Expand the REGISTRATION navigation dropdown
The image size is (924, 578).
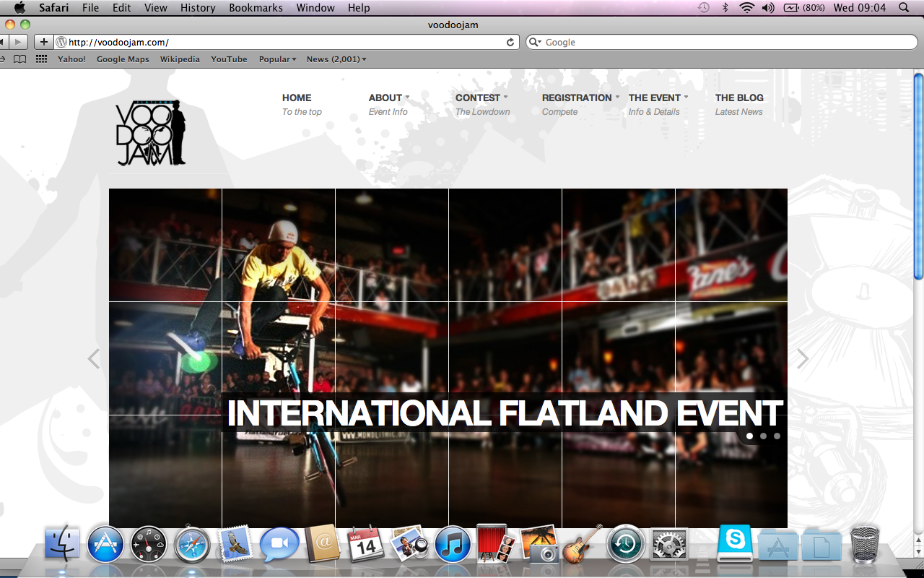click(580, 98)
